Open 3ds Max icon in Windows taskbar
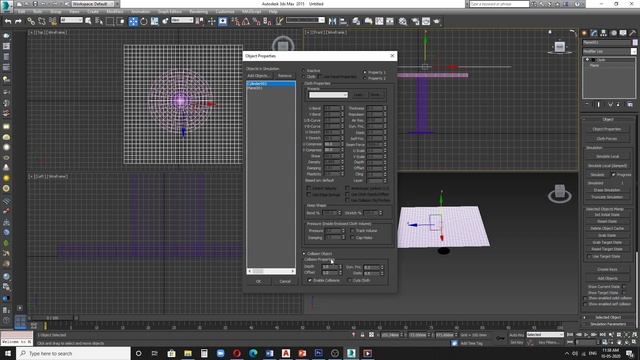 pos(351,353)
